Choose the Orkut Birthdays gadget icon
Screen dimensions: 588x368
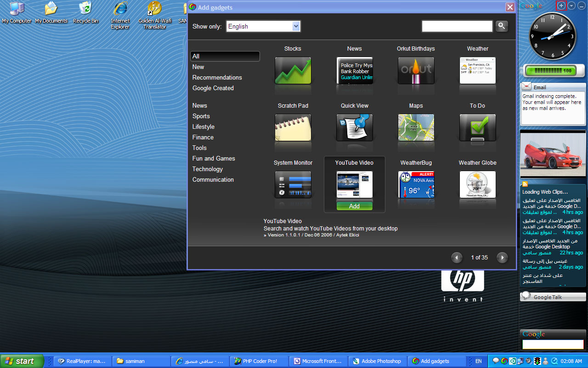pos(416,70)
